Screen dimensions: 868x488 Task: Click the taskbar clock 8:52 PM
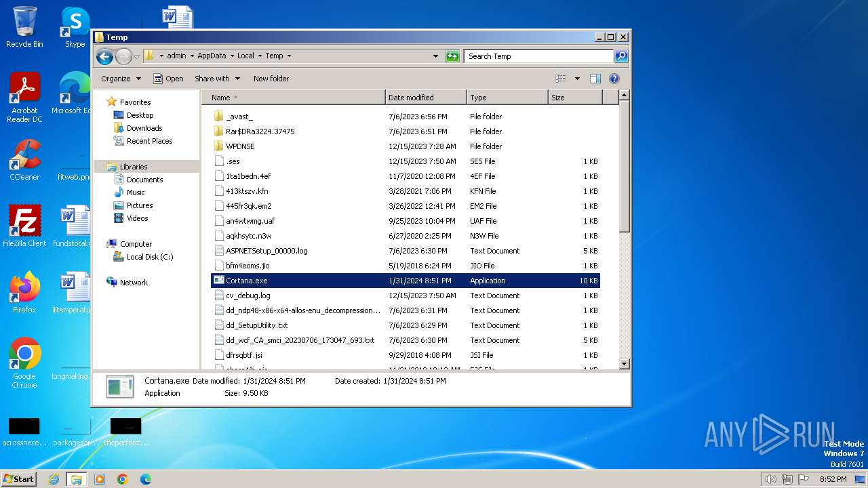(x=833, y=479)
